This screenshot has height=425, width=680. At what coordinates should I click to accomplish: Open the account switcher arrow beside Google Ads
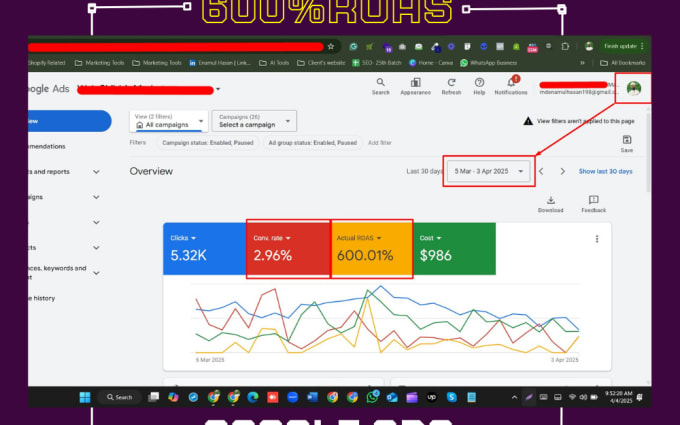218,89
